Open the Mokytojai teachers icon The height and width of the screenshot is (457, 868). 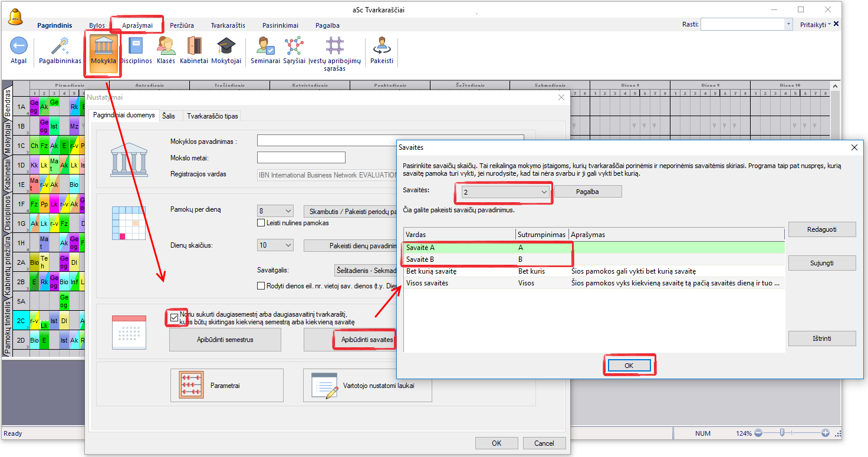click(x=226, y=47)
